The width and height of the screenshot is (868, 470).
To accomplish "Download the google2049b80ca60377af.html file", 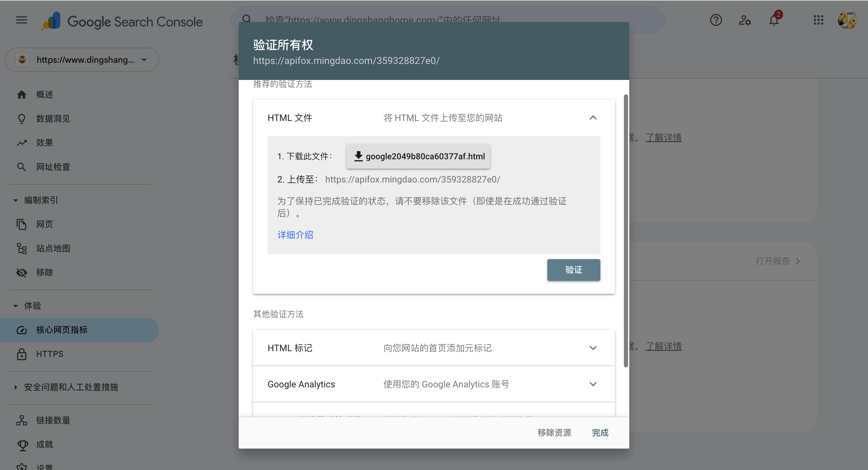I will click(x=418, y=157).
